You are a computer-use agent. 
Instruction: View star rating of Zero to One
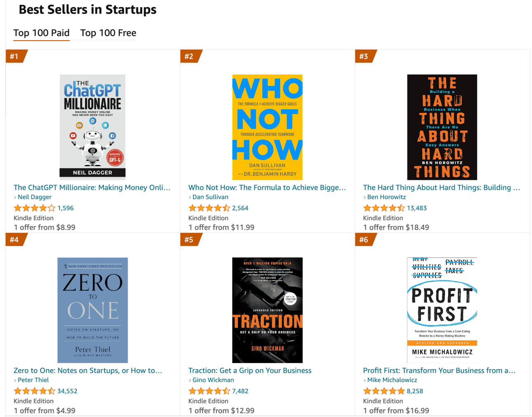tap(35, 391)
